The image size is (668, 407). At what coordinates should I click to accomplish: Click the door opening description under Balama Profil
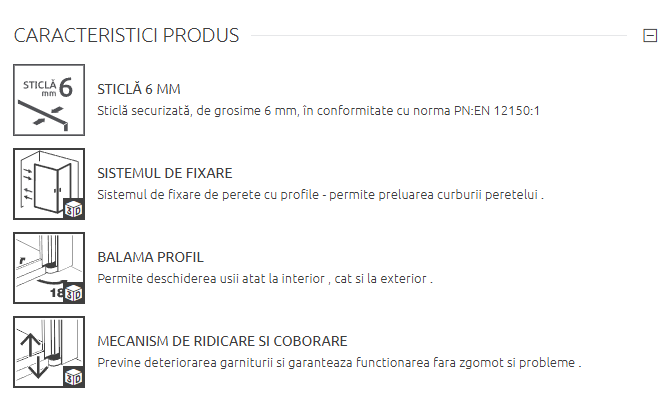click(265, 278)
